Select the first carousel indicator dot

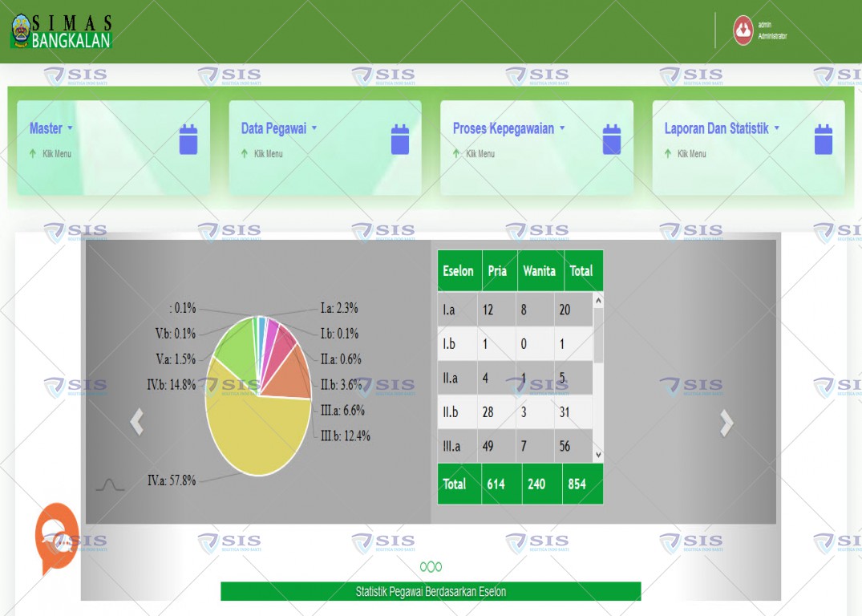pos(423,566)
